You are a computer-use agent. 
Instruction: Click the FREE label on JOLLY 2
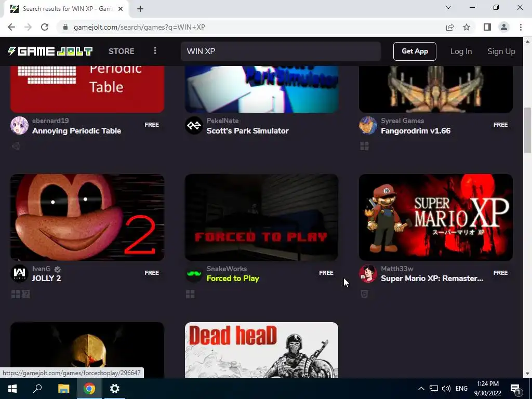point(152,273)
